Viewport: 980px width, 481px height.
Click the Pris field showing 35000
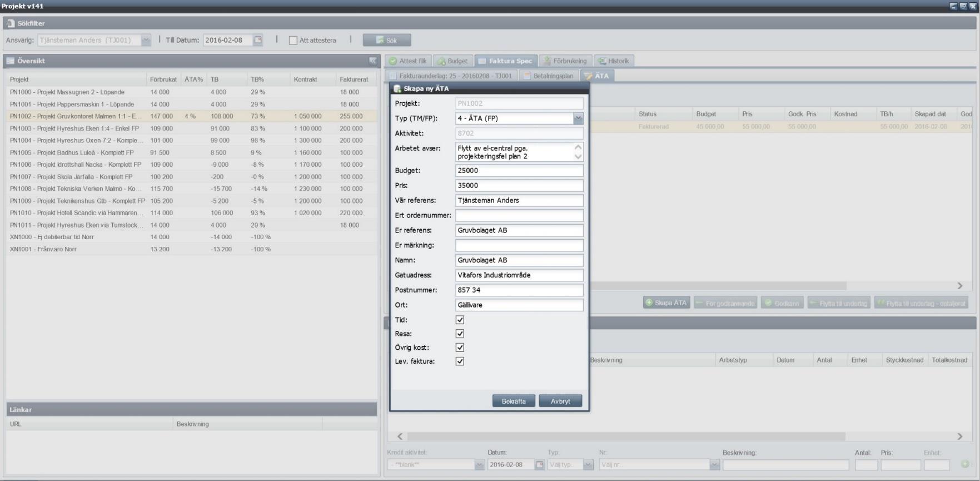pos(519,186)
